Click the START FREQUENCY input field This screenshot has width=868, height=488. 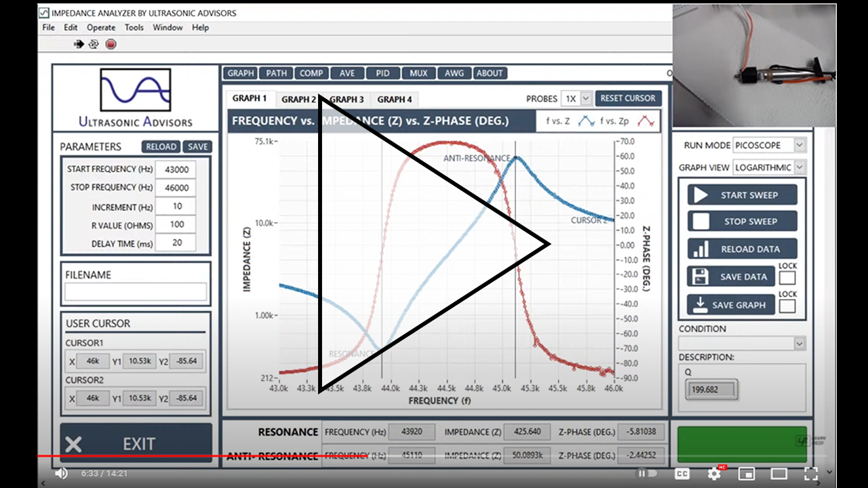pyautogui.click(x=176, y=169)
